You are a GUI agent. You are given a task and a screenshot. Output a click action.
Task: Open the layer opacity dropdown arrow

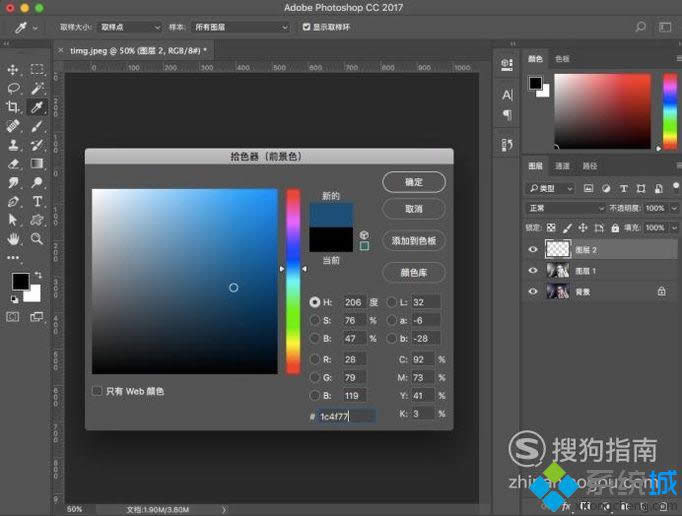674,208
